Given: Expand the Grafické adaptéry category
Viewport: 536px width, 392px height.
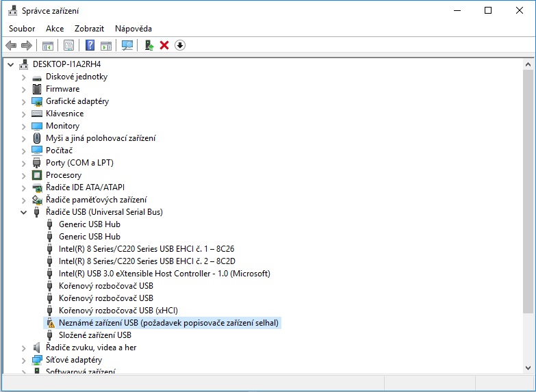Looking at the screenshot, I should point(23,101).
